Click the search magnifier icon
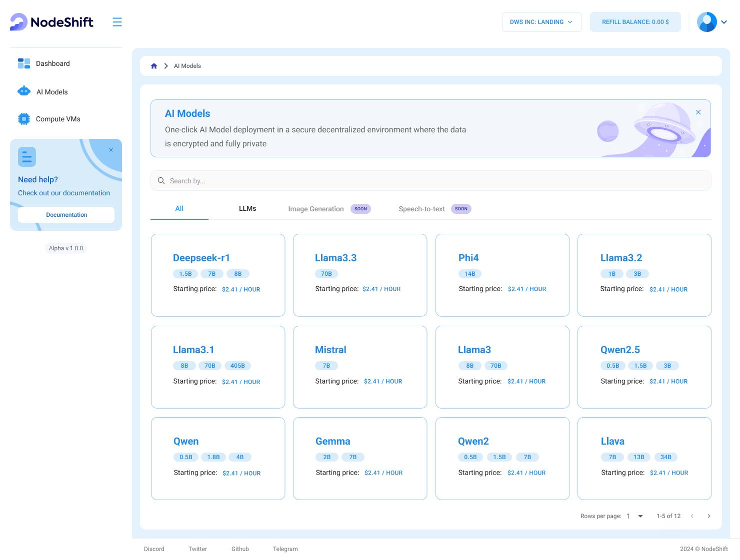Image resolution: width=740 pixels, height=560 pixels. pos(161,181)
